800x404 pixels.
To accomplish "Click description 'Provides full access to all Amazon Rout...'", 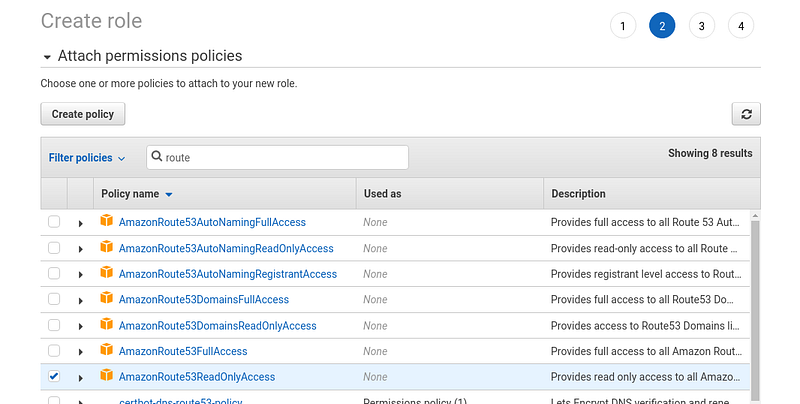I will click(646, 351).
